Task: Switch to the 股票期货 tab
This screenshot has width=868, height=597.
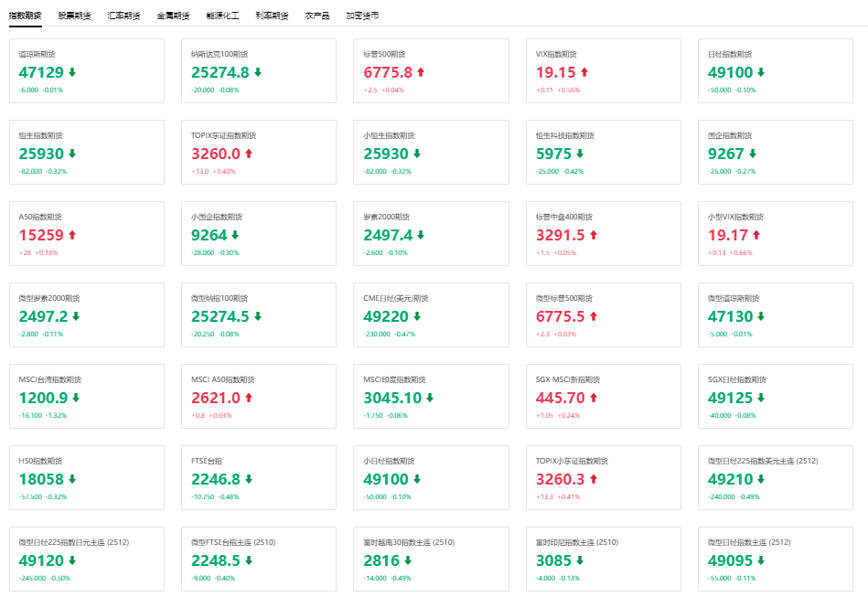Action: point(74,16)
